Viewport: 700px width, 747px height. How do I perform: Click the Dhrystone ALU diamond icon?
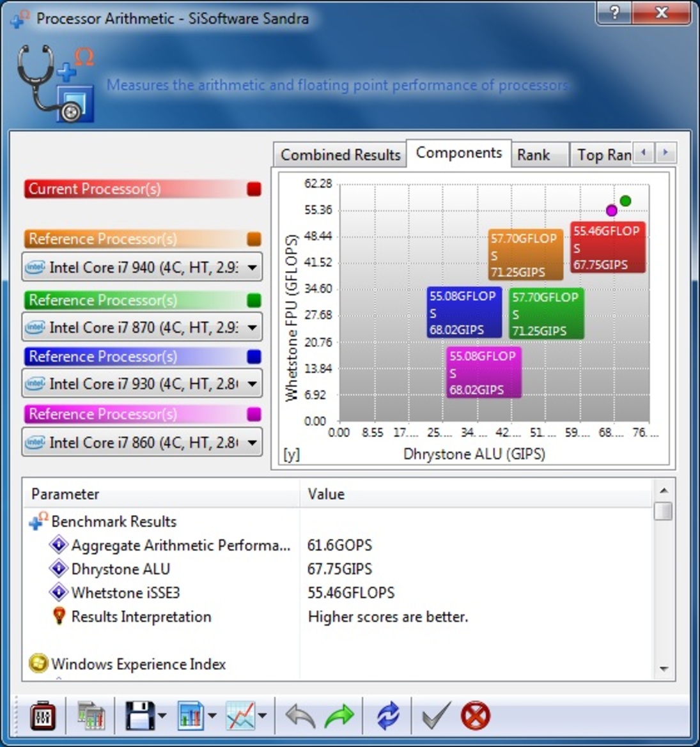pyautogui.click(x=59, y=568)
